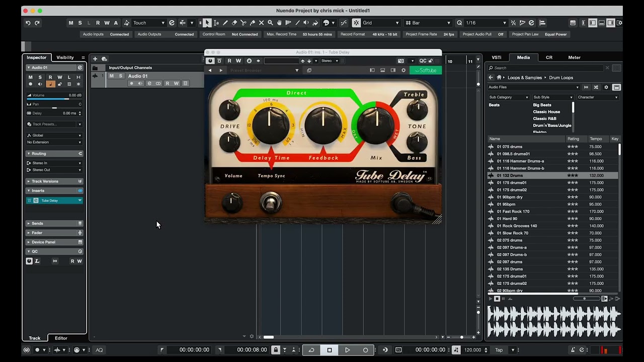The height and width of the screenshot is (362, 644).
Task: Start recording in transport bar
Action: 365,350
